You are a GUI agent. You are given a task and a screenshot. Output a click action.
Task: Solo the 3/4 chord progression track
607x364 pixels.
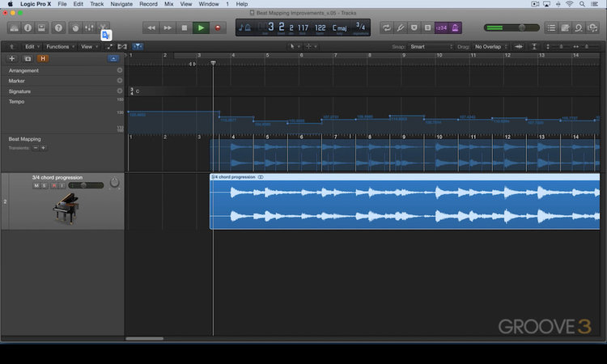point(45,186)
